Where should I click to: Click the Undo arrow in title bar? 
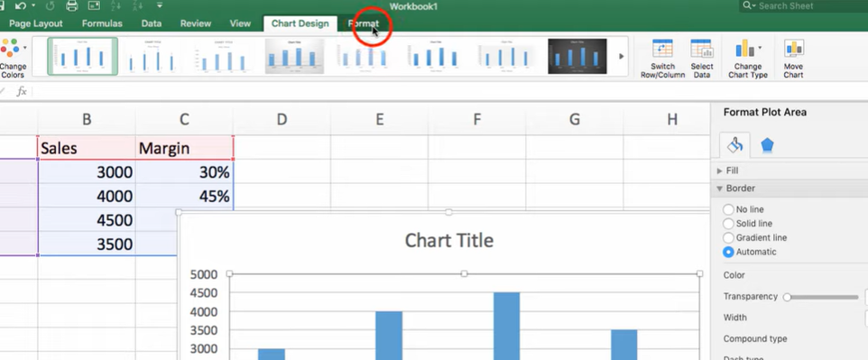coord(21,6)
